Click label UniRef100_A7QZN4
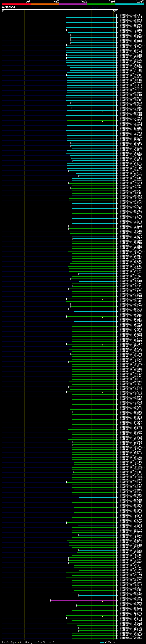146x644 pixels. (131, 55)
